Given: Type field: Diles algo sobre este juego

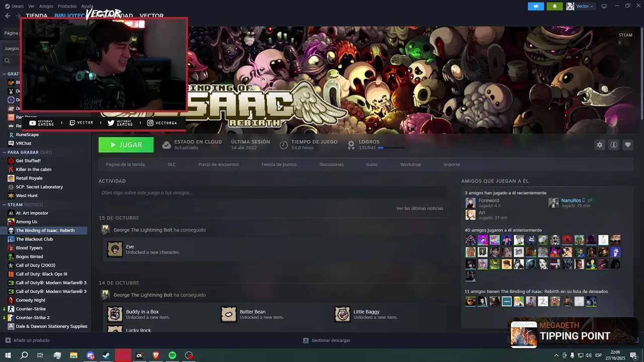Looking at the screenshot, I should pyautogui.click(x=273, y=193).
